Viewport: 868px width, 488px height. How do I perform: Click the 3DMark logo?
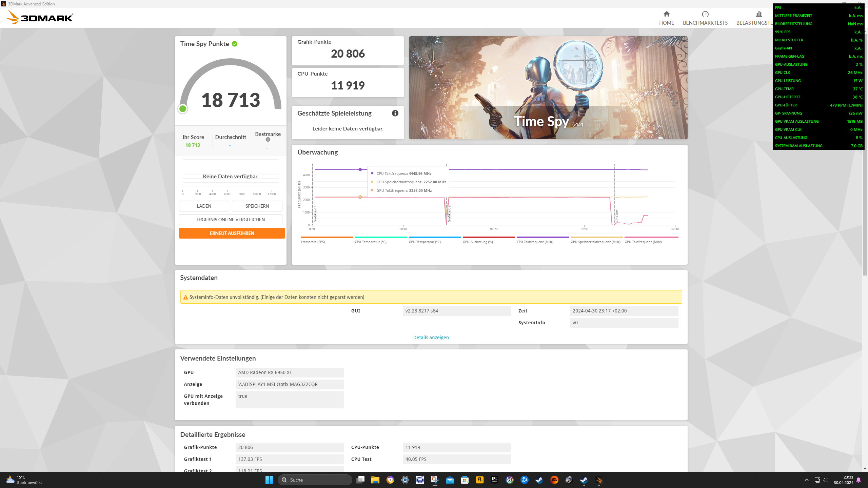tap(40, 17)
